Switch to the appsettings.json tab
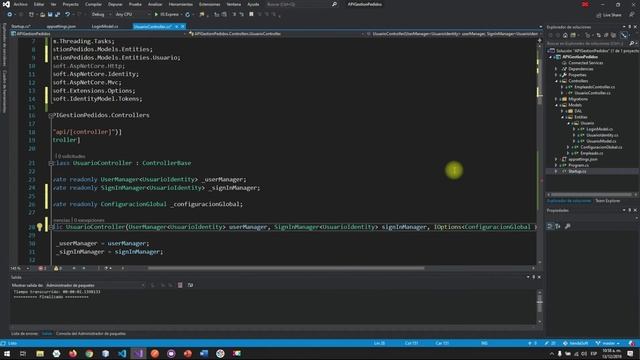This screenshot has width=640, height=360. tap(61, 26)
